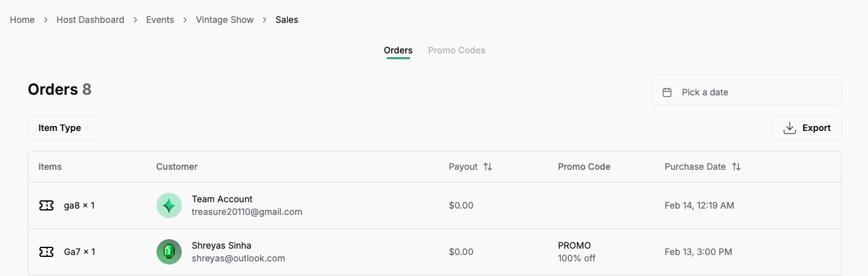Open the Events breadcrumb link
The height and width of the screenshot is (276, 868).
point(160,20)
